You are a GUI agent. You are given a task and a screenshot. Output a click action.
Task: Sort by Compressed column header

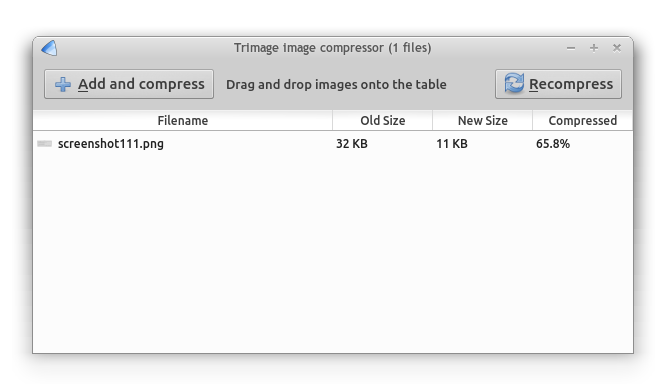582,121
